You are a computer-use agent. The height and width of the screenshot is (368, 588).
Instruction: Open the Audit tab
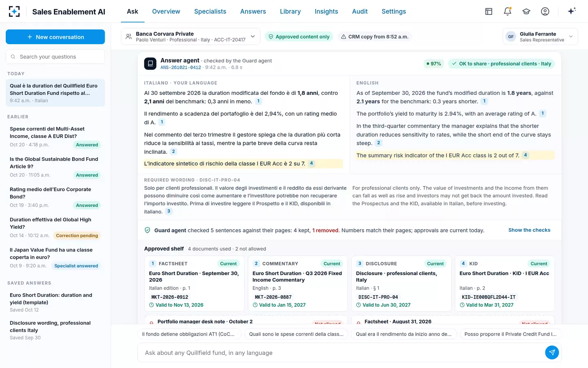[x=360, y=11]
